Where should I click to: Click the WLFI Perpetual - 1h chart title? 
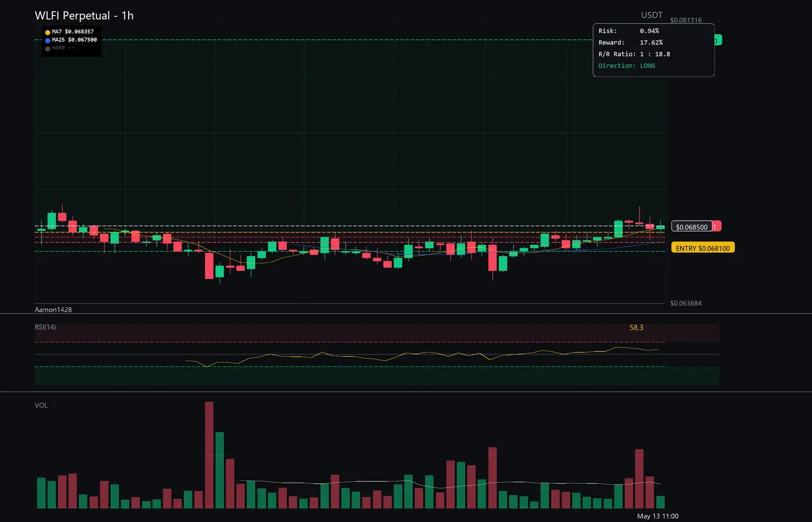click(x=84, y=16)
